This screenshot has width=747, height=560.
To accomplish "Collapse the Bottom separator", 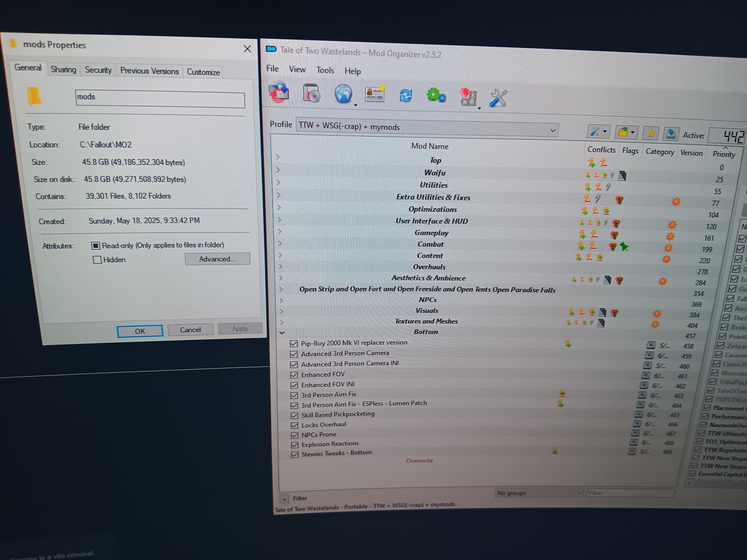I will coord(282,333).
